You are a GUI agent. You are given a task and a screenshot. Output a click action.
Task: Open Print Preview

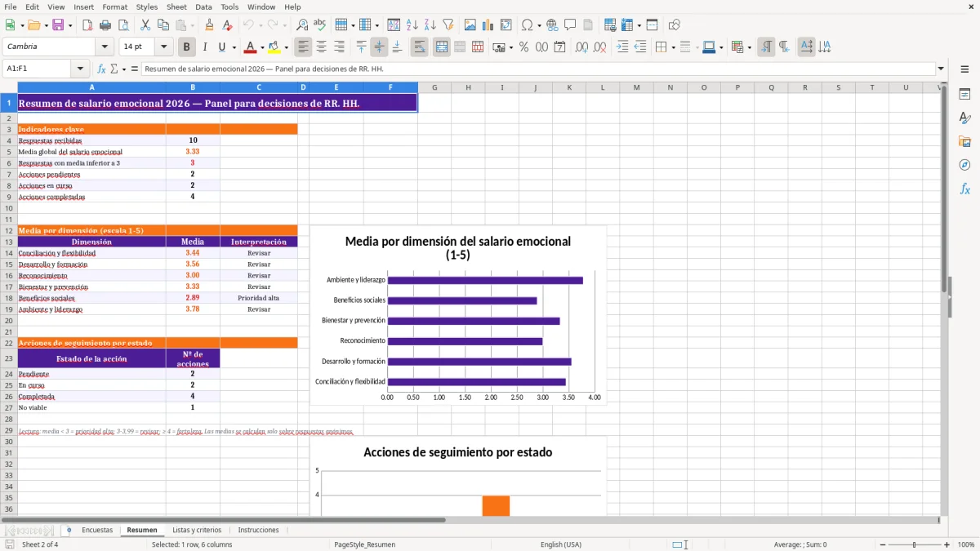click(122, 25)
